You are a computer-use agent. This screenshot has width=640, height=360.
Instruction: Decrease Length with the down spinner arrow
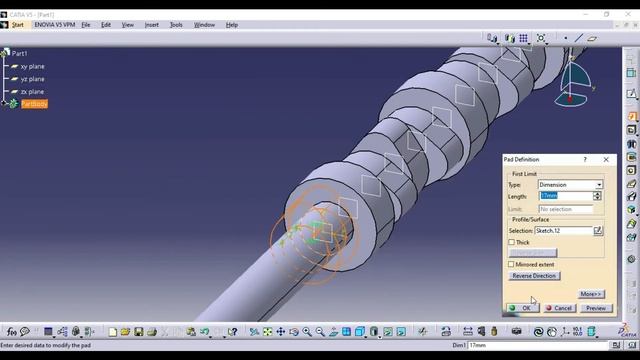click(598, 198)
